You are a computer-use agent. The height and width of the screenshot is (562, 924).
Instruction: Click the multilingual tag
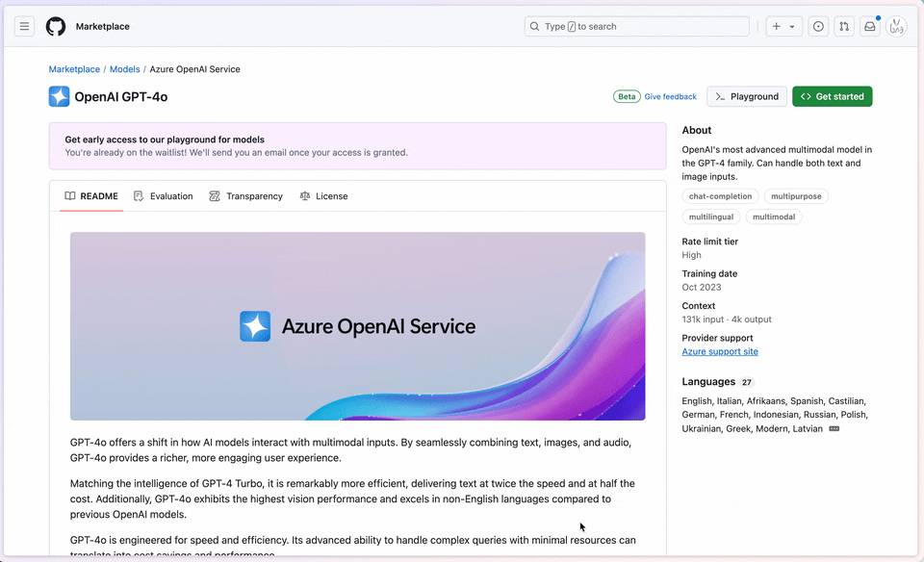[x=710, y=217]
